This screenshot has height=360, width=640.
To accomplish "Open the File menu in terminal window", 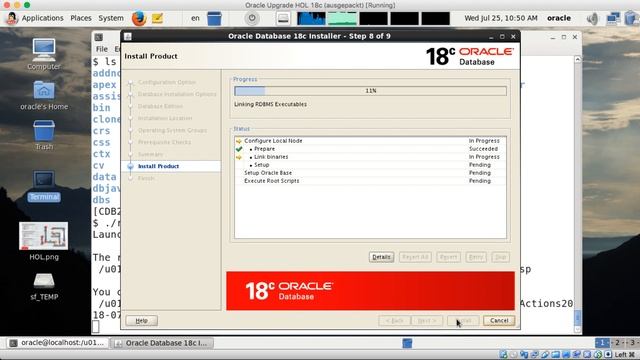I will [x=102, y=49].
